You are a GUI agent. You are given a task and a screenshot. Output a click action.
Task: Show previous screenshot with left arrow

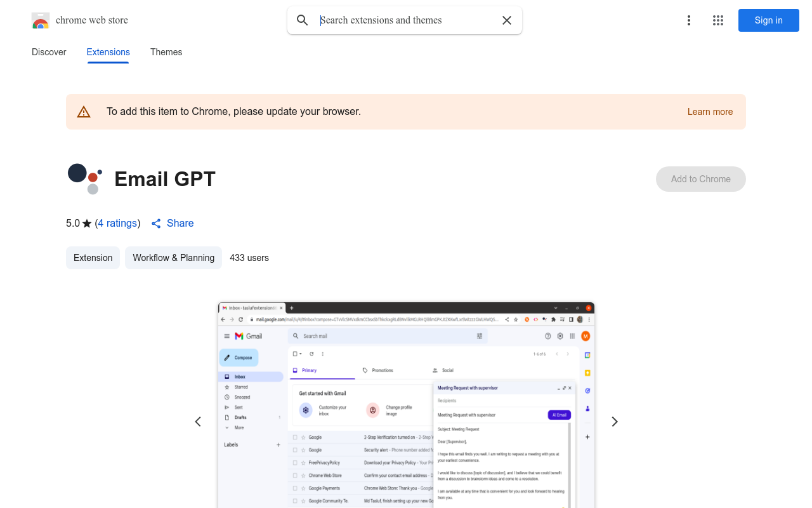click(198, 422)
